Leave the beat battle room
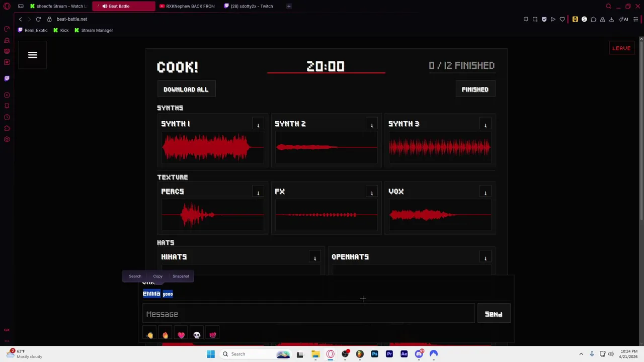 [x=621, y=48]
